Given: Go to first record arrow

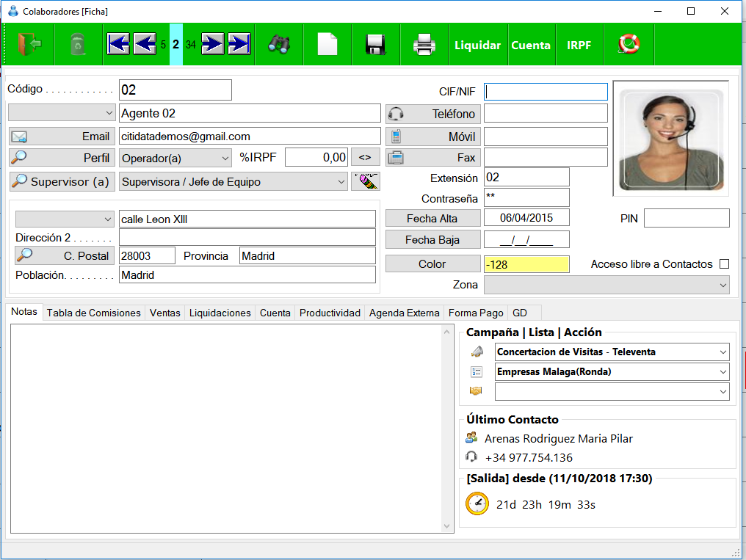Looking at the screenshot, I should coord(118,45).
